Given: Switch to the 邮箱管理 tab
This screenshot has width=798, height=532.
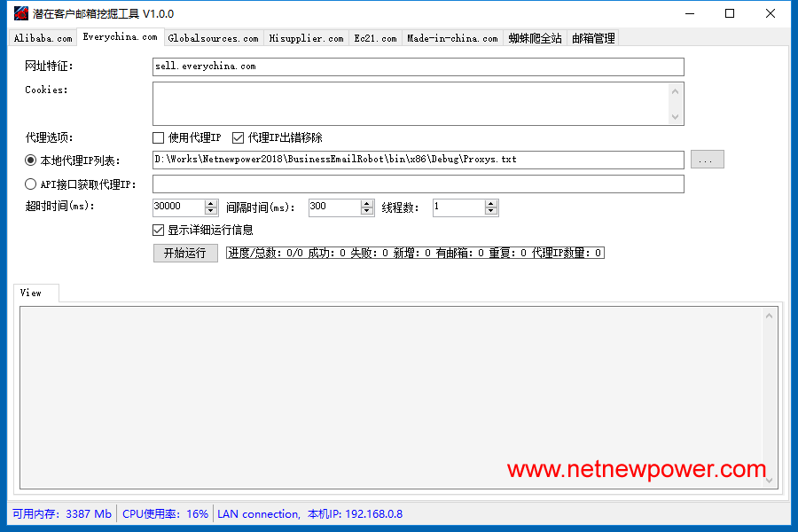Looking at the screenshot, I should pos(593,38).
